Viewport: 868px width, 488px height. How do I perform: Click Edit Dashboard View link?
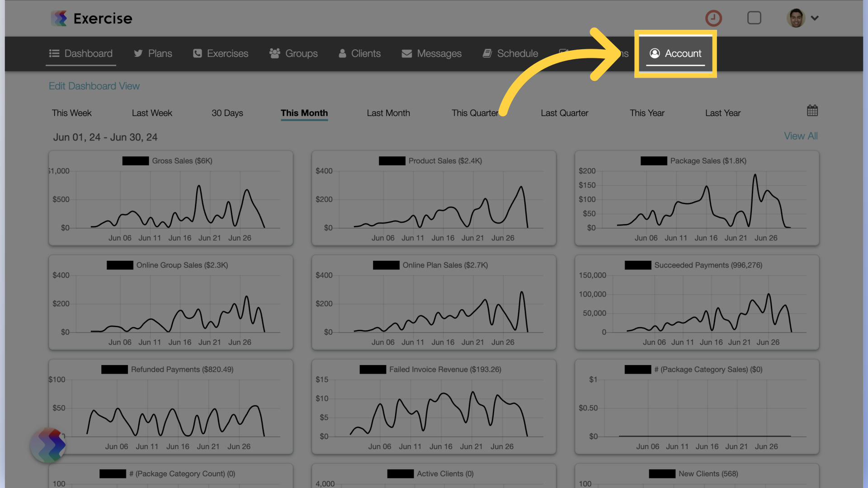coord(94,85)
